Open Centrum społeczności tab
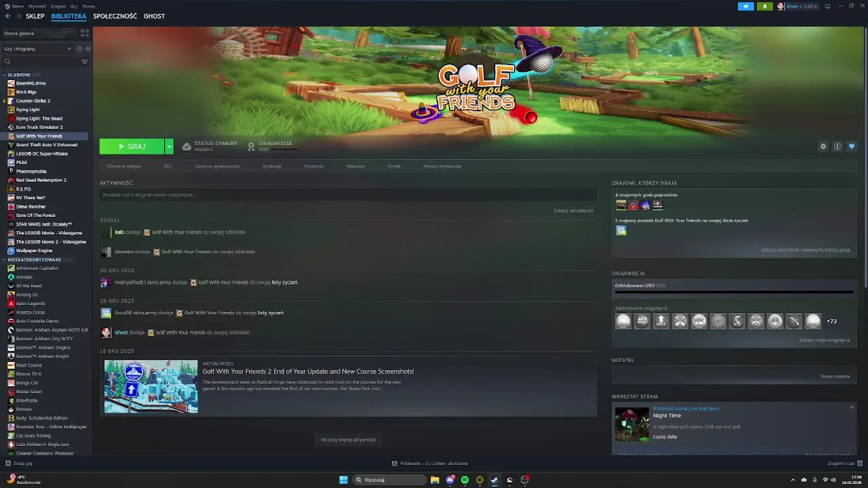This screenshot has height=488, width=868. (x=217, y=166)
